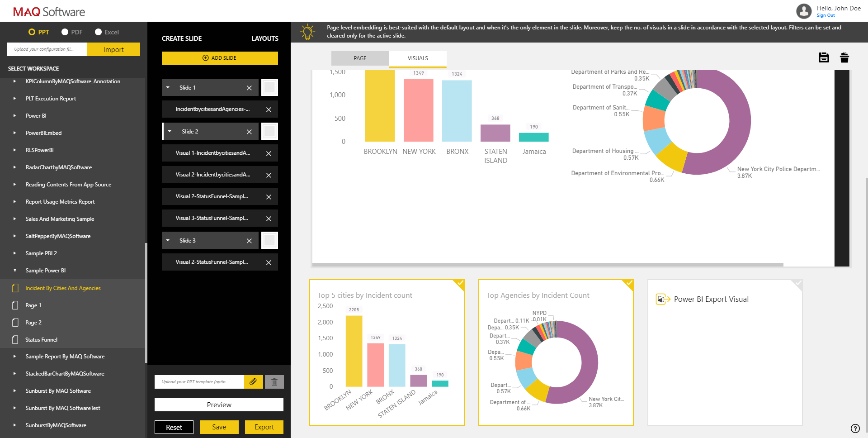The width and height of the screenshot is (868, 438).
Task: Click the Preview button
Action: [219, 404]
